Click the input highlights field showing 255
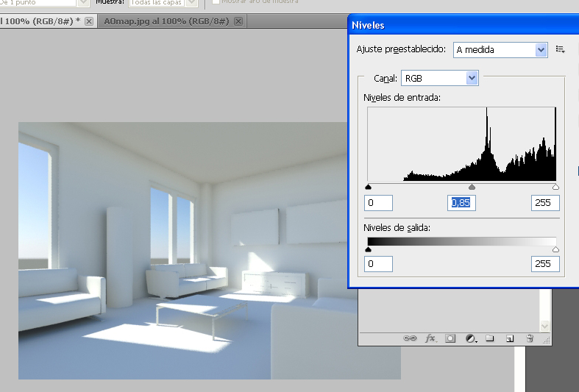Image resolution: width=579 pixels, height=392 pixels. [x=545, y=203]
